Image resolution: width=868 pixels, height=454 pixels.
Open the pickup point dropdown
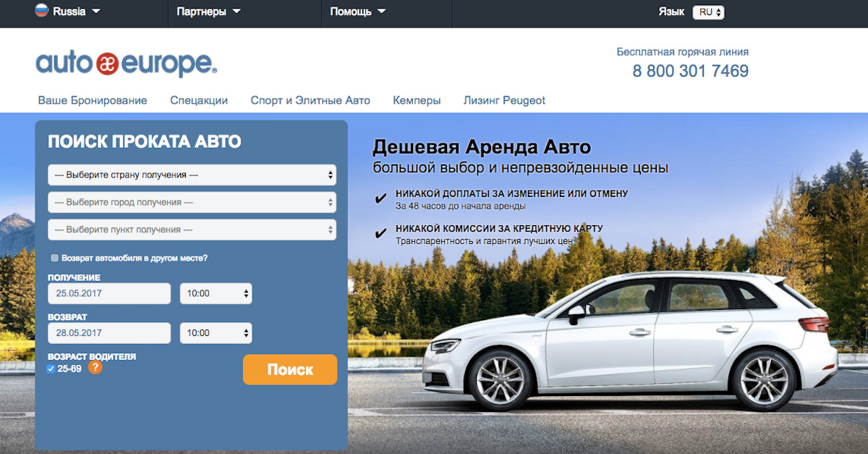(x=192, y=230)
